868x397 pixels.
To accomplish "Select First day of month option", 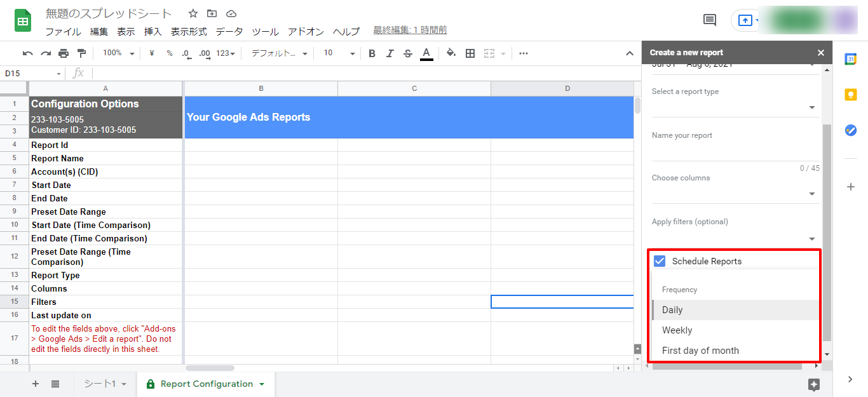I will pos(735,351).
